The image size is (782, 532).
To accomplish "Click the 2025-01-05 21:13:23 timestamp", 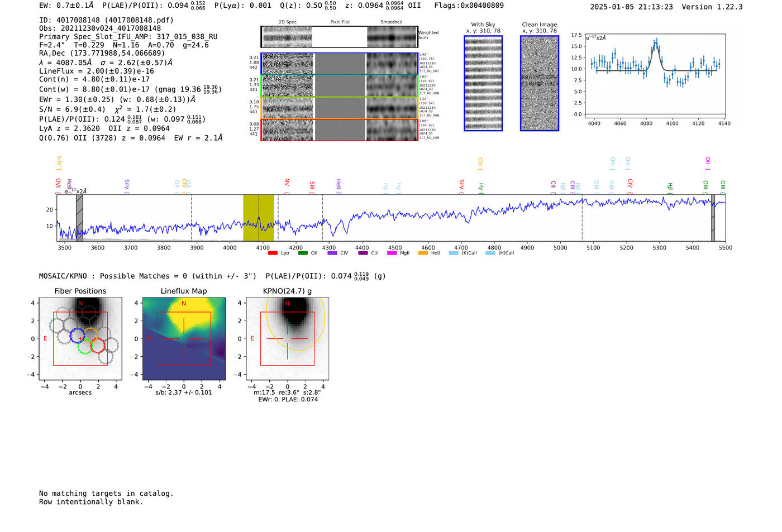I will 631,7.
